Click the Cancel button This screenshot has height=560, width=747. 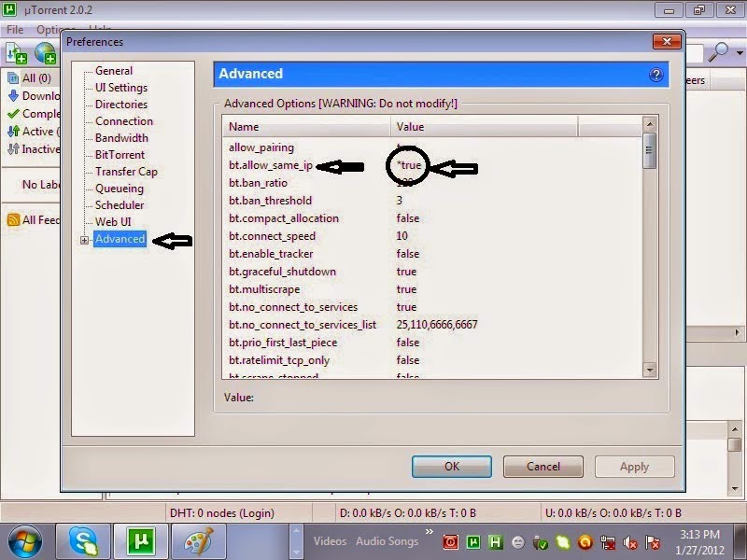tap(543, 466)
